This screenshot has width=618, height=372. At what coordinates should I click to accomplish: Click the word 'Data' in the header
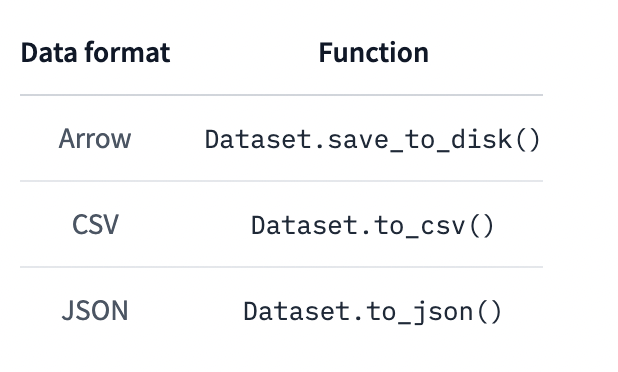49,52
